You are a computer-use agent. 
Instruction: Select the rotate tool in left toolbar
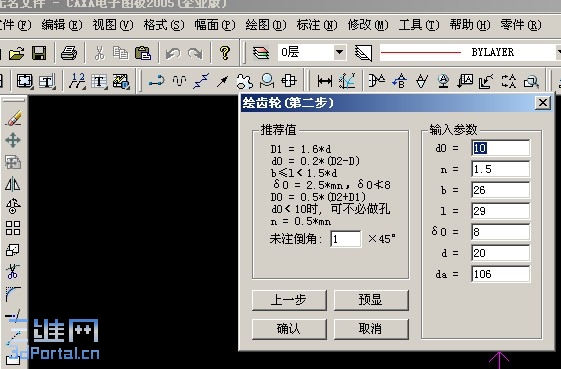point(13,206)
